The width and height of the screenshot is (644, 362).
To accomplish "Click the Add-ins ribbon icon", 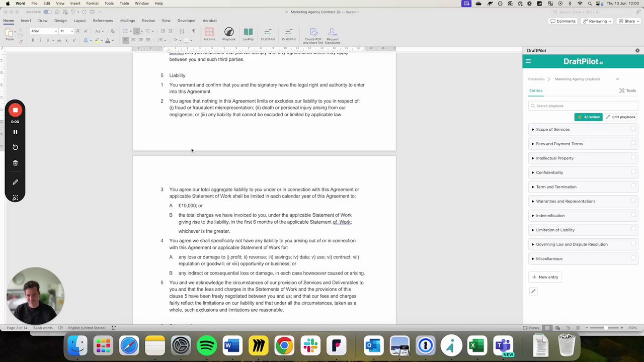I will (209, 34).
